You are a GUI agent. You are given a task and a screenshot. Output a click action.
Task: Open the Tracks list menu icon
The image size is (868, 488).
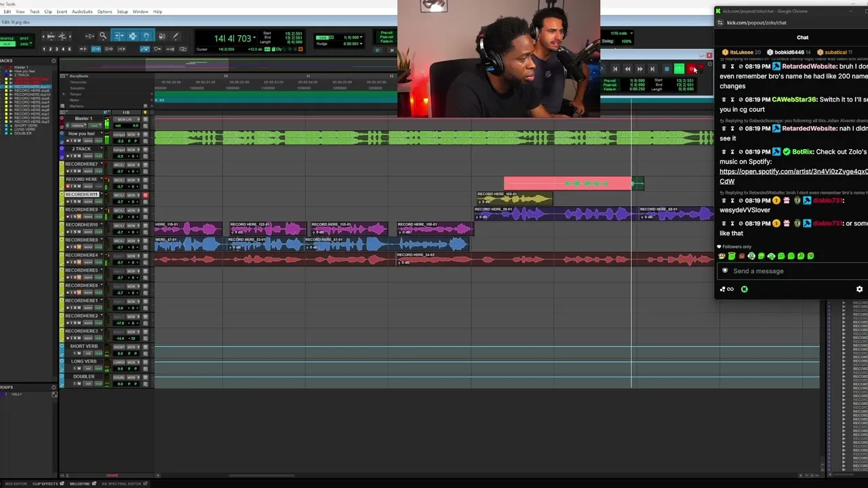54,61
